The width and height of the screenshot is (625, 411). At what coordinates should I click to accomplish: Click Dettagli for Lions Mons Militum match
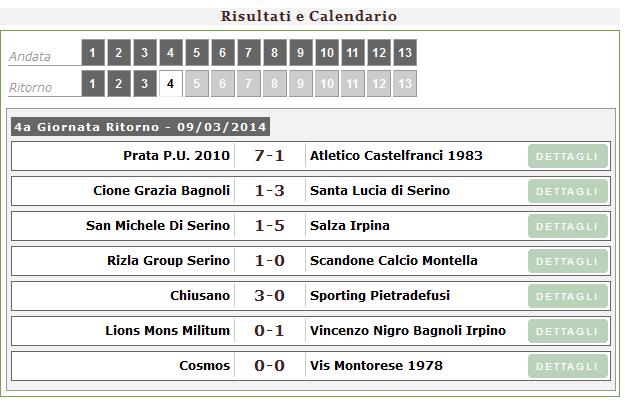pos(567,331)
